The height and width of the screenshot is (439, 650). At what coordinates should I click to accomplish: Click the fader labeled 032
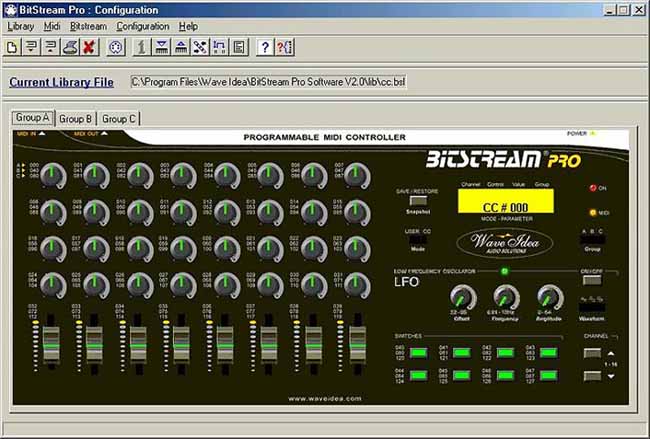pos(51,344)
